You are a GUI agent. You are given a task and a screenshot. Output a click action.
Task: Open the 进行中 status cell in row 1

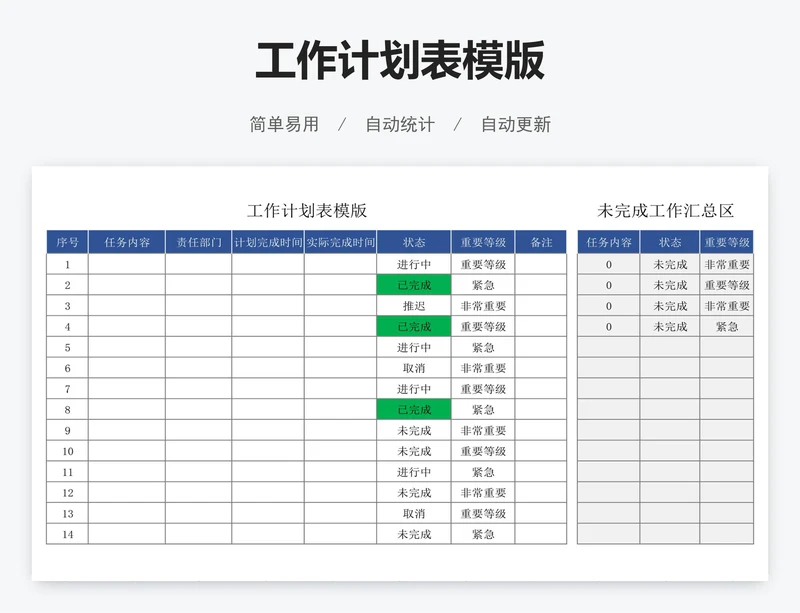(414, 265)
